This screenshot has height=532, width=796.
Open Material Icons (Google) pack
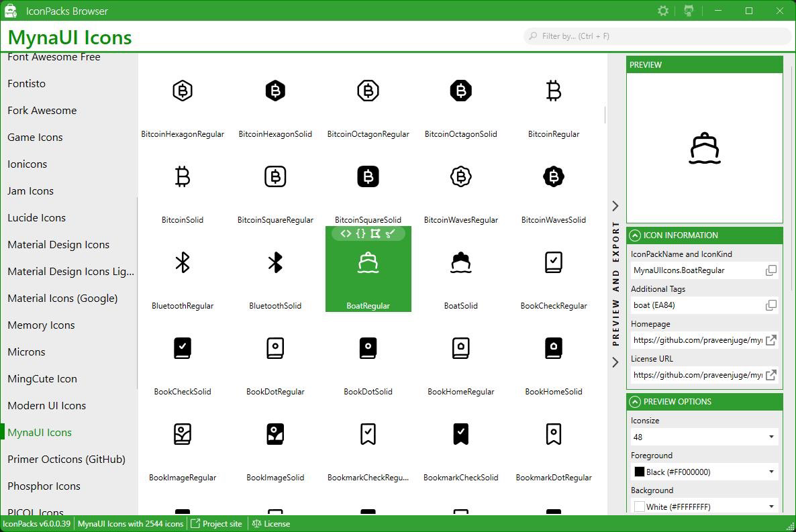[62, 299]
